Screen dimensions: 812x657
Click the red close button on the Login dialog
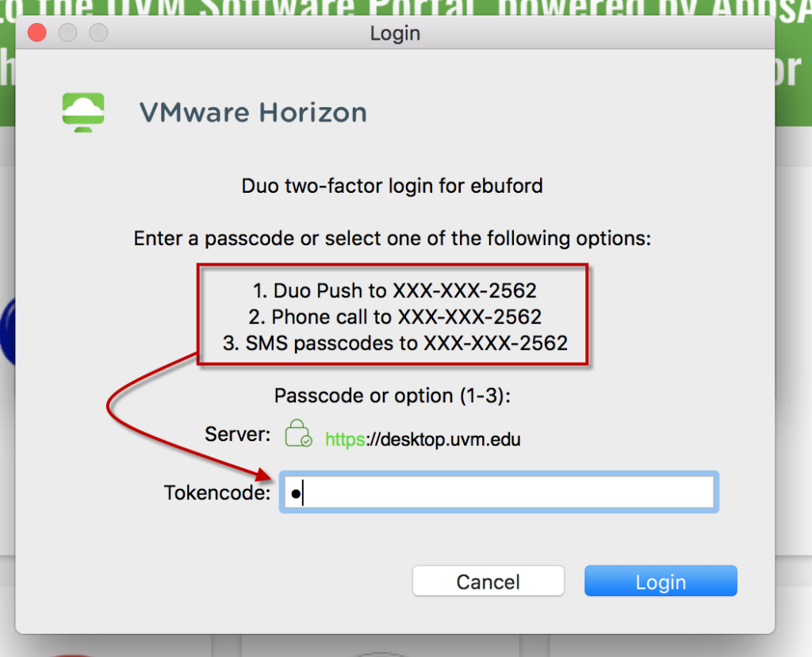[x=36, y=33]
